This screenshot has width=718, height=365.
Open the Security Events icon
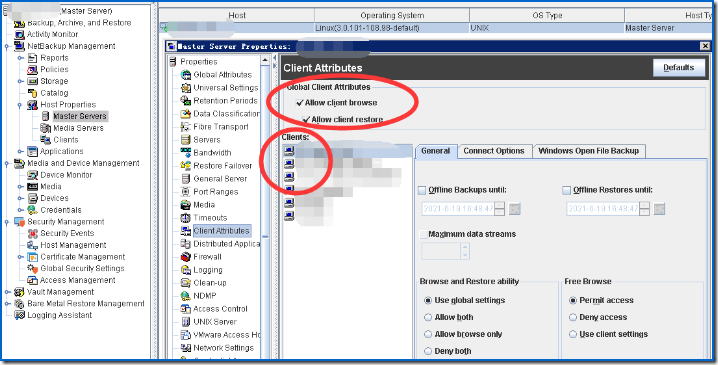coord(33,234)
